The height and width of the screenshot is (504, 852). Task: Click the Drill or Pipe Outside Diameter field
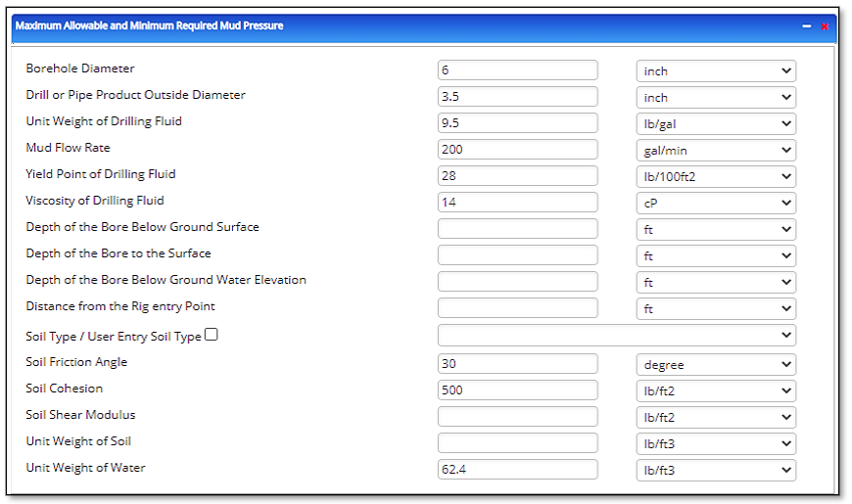[x=517, y=97]
